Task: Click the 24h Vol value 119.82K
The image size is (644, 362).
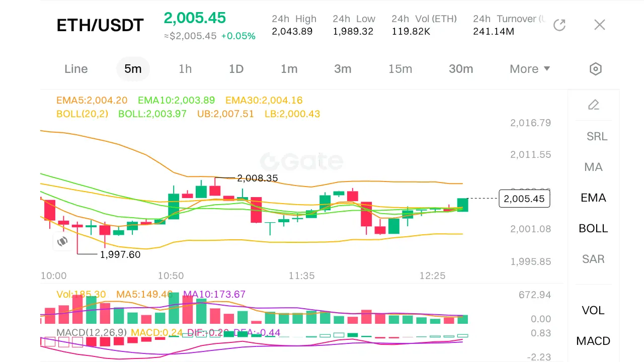Action: (x=411, y=32)
